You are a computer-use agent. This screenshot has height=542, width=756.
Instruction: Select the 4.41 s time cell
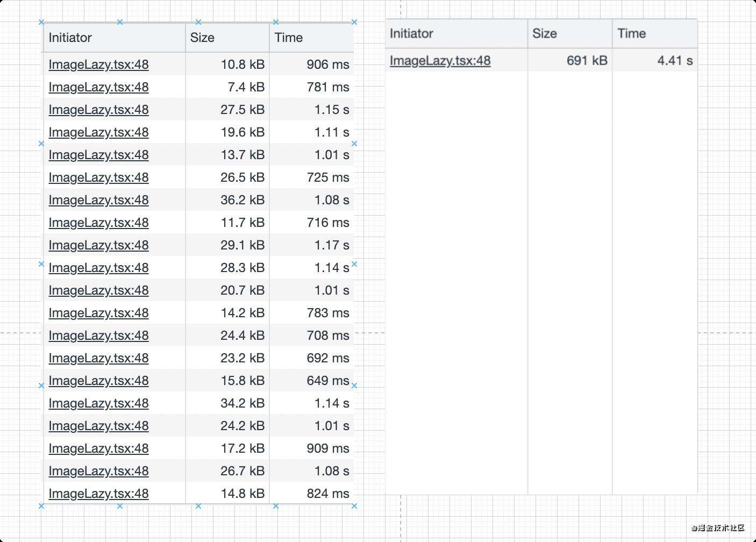point(655,61)
